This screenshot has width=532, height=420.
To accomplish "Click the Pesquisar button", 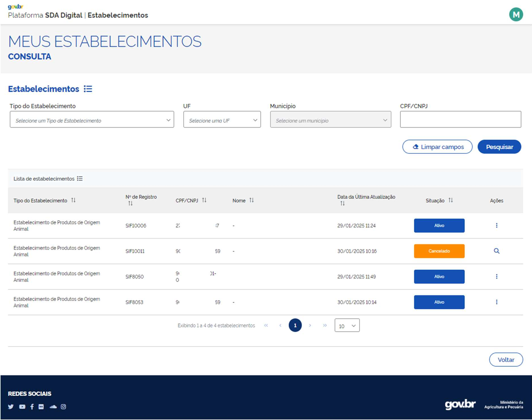I will click(x=499, y=147).
